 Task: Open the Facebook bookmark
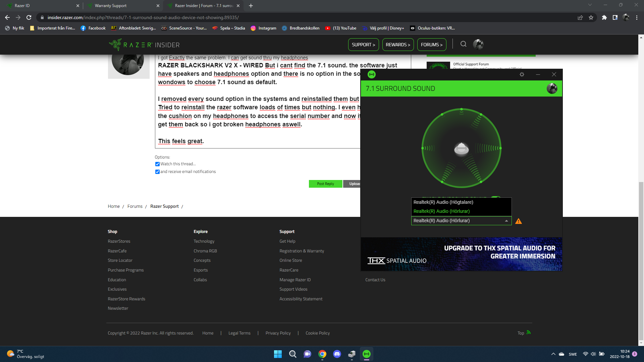tap(93, 28)
